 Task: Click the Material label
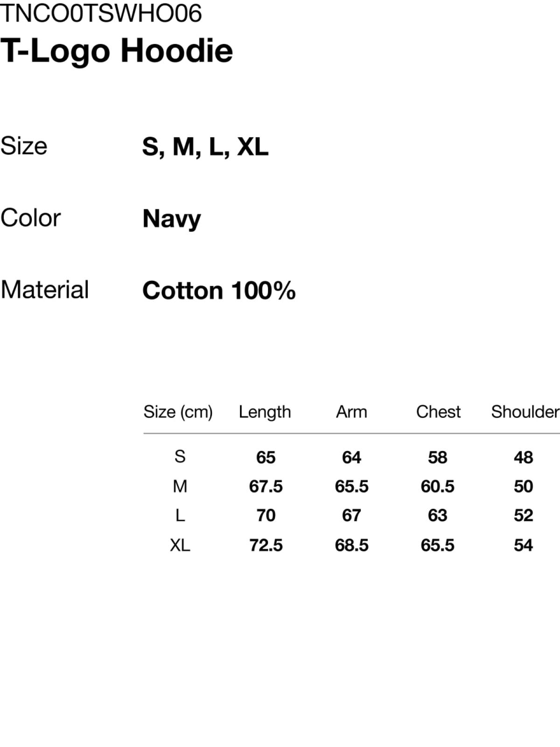click(45, 290)
